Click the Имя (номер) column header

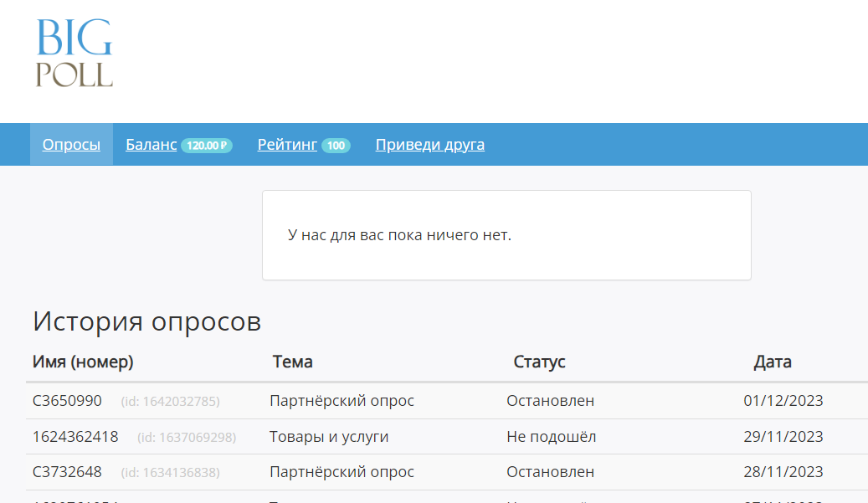tap(82, 362)
